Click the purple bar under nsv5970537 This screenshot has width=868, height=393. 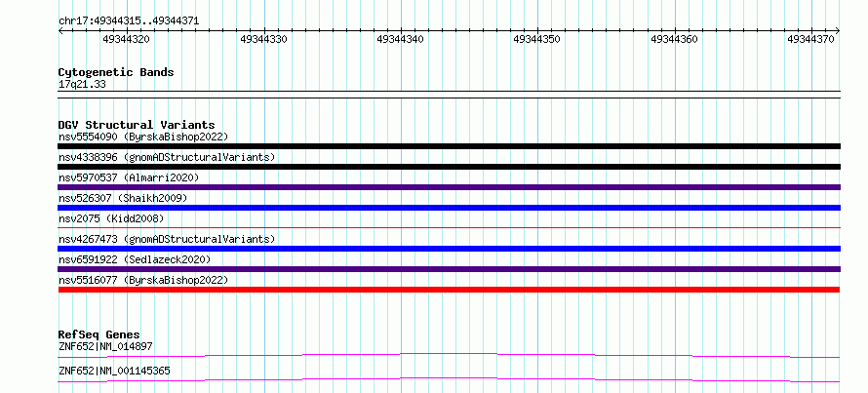click(449, 187)
